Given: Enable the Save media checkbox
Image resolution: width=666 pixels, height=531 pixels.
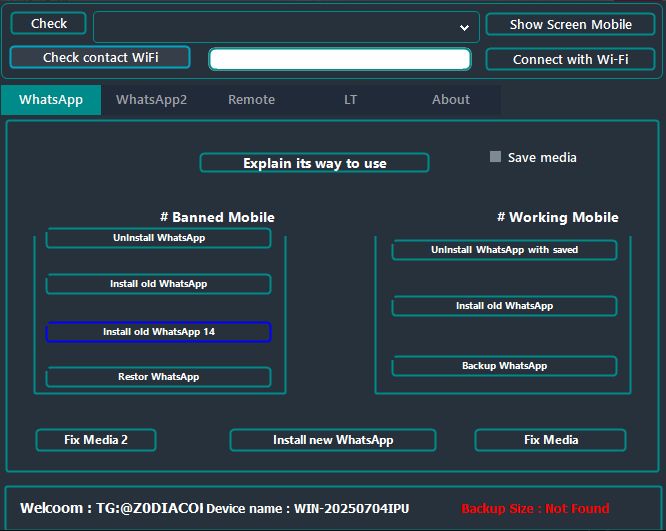Looking at the screenshot, I should [x=495, y=157].
